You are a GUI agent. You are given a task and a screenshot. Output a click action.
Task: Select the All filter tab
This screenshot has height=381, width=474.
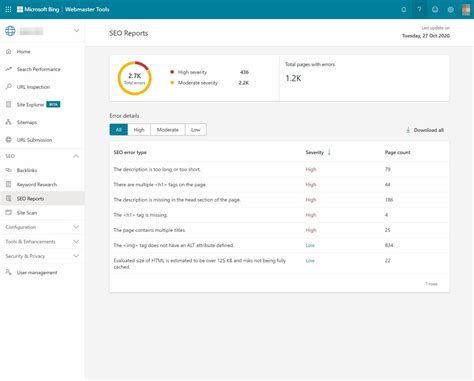(x=119, y=130)
